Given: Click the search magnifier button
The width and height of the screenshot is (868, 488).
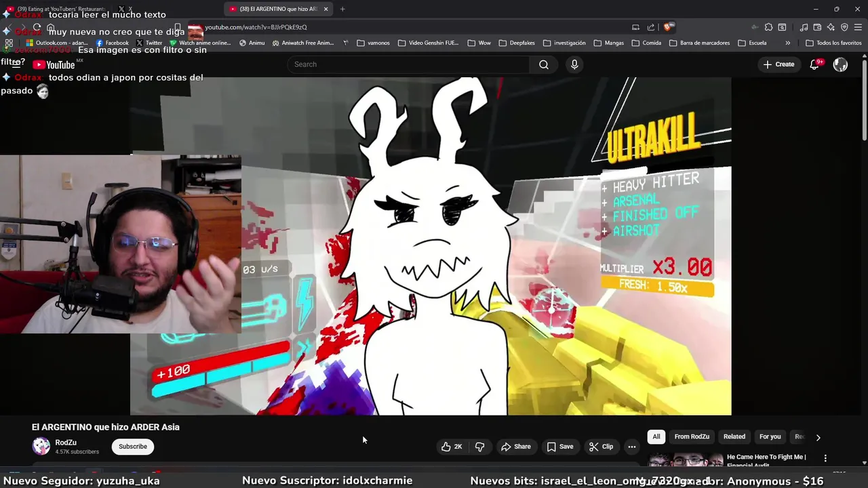Looking at the screenshot, I should click(x=544, y=64).
